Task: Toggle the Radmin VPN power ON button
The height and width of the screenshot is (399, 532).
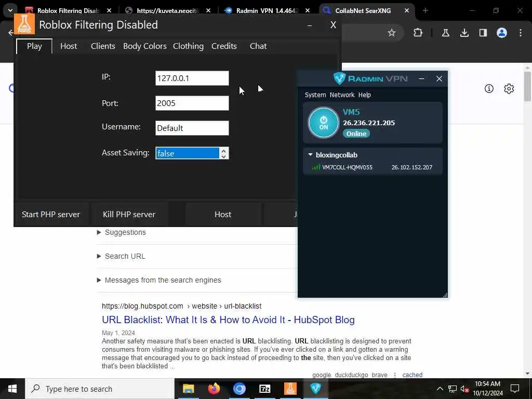Action: (323, 123)
